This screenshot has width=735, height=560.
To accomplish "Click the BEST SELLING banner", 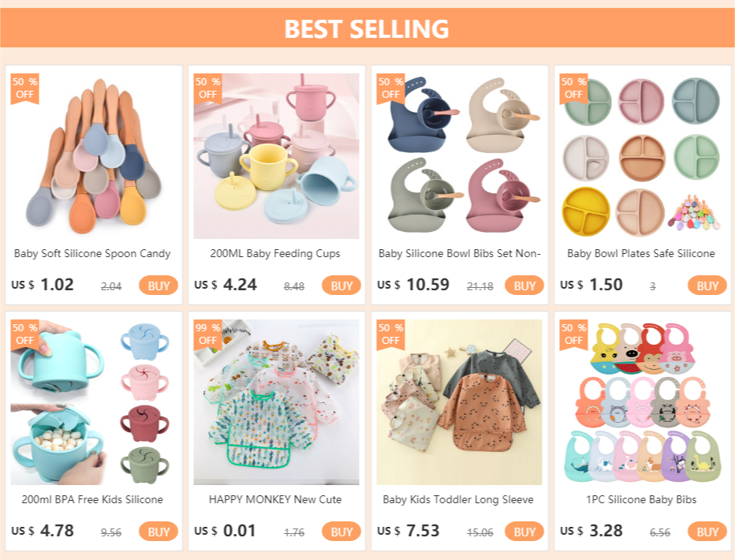I will click(x=367, y=28).
